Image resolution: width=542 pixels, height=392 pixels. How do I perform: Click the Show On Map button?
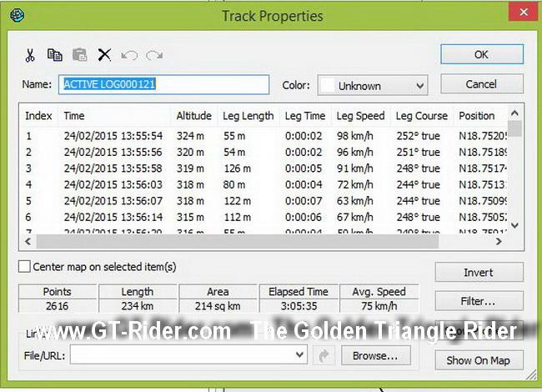[x=479, y=360]
